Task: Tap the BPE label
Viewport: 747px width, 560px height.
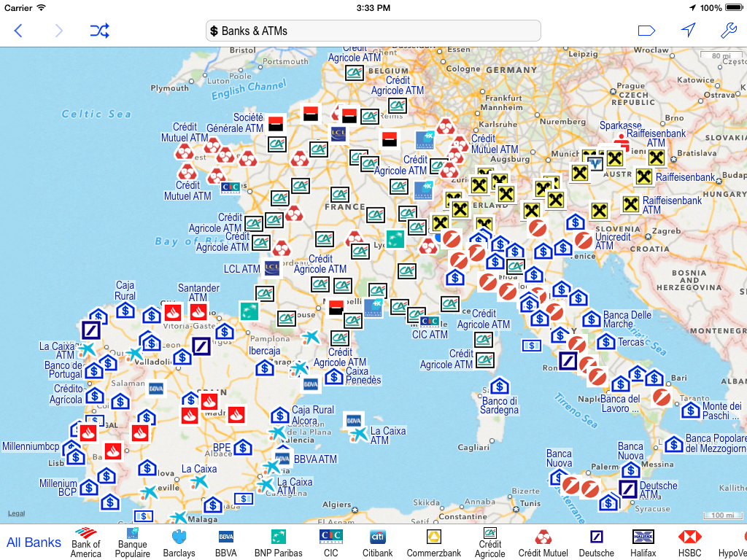Action: pyautogui.click(x=222, y=448)
